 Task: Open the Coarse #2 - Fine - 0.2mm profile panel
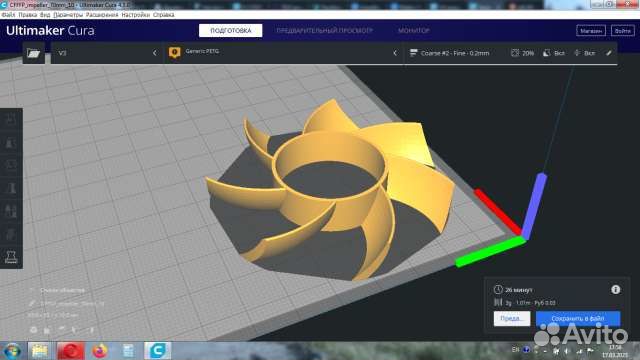coord(511,53)
